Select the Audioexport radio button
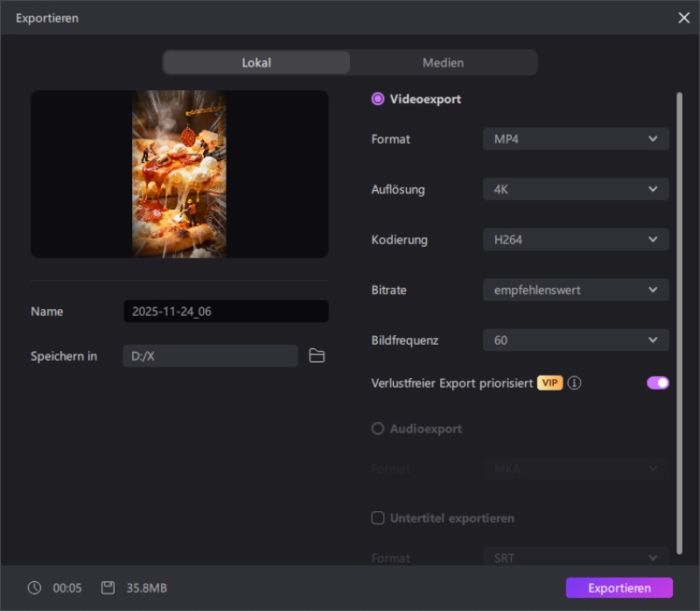The width and height of the screenshot is (700, 611). (378, 429)
